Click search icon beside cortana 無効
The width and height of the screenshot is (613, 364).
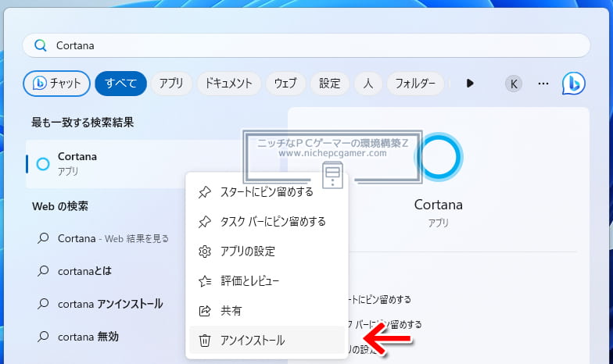(x=43, y=337)
